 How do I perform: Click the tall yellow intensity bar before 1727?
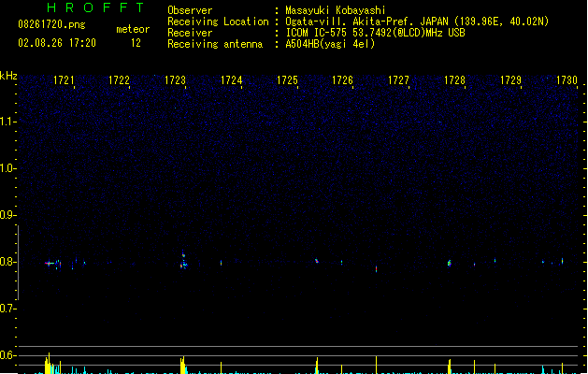click(376, 365)
